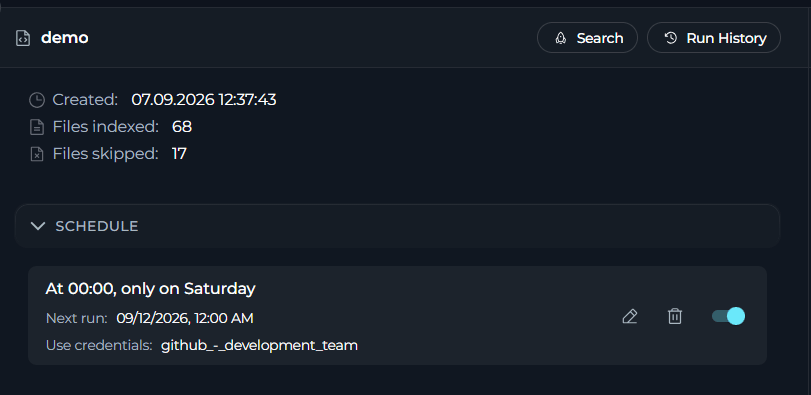
Task: Click the Created timestamp 07.09.2026 12:37:43
Action: click(x=204, y=100)
